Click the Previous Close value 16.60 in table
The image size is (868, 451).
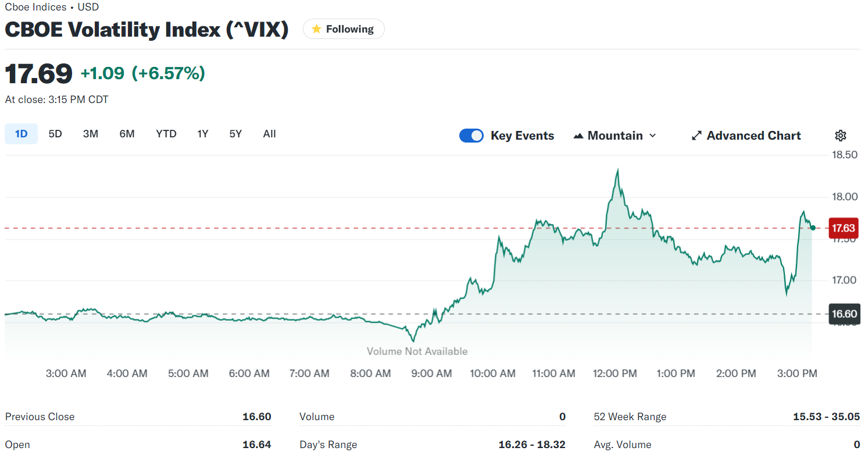[257, 417]
